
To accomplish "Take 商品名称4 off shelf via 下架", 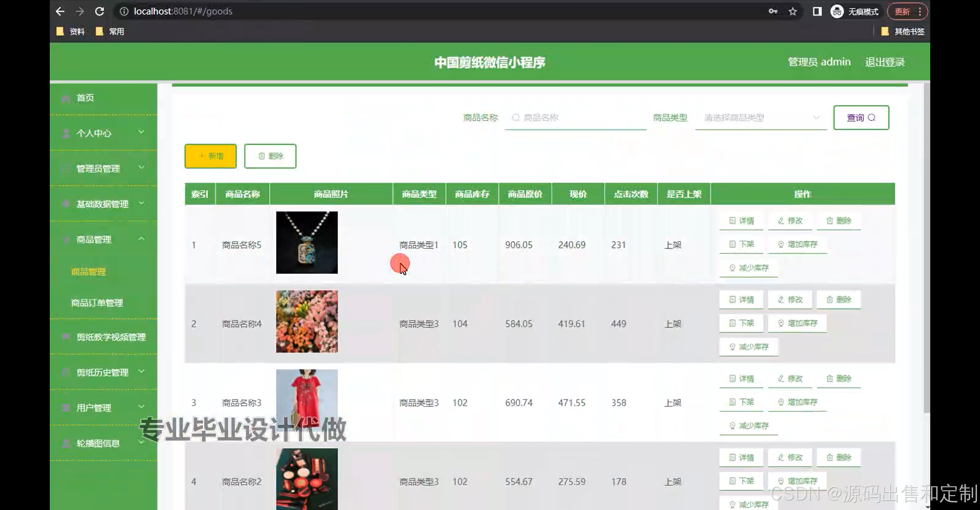I will point(741,323).
